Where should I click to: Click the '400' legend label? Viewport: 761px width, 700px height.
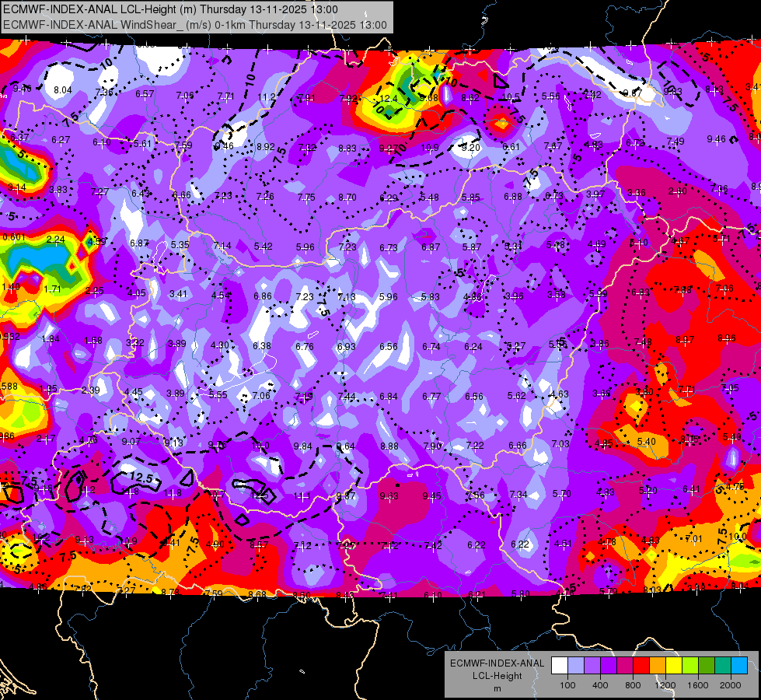(x=600, y=685)
